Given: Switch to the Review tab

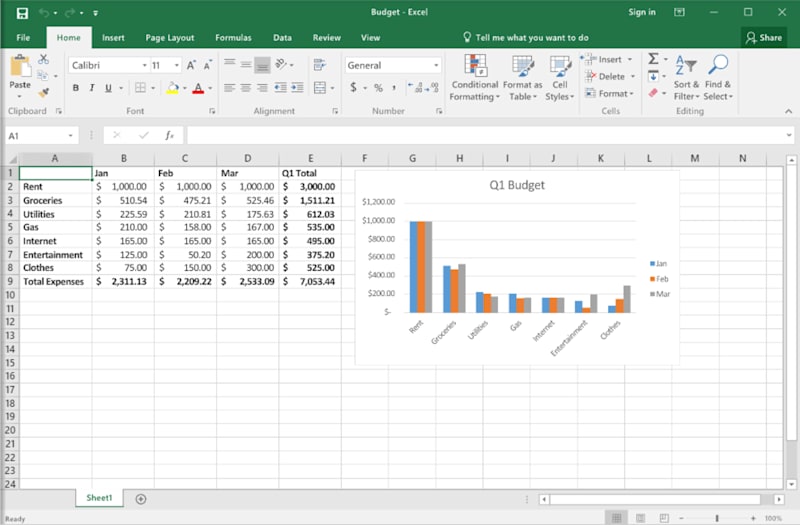Looking at the screenshot, I should (x=327, y=38).
